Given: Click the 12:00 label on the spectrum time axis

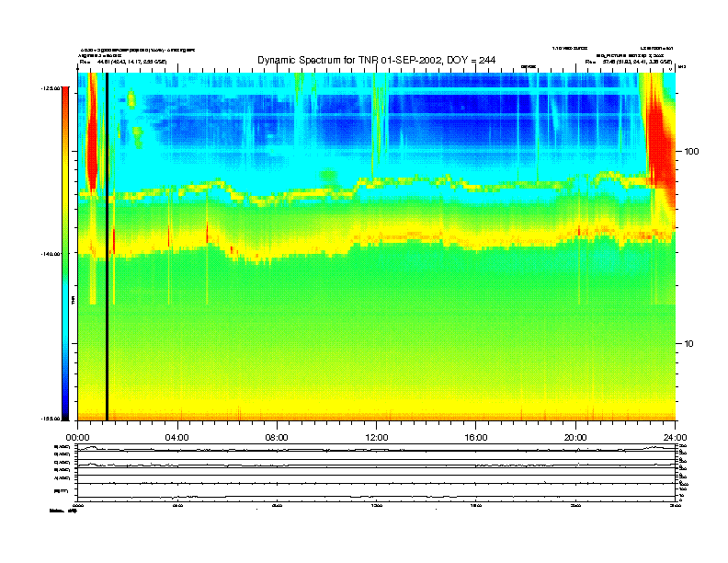Looking at the screenshot, I should [377, 438].
